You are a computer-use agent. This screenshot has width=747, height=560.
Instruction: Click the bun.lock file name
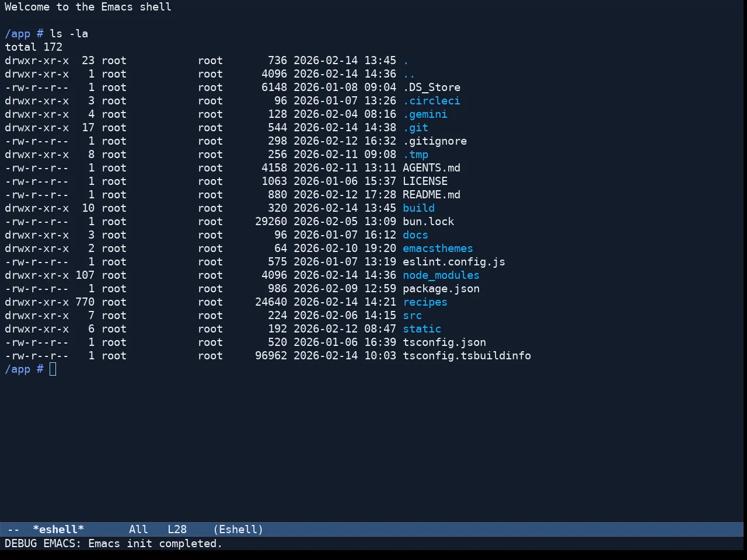click(x=428, y=222)
